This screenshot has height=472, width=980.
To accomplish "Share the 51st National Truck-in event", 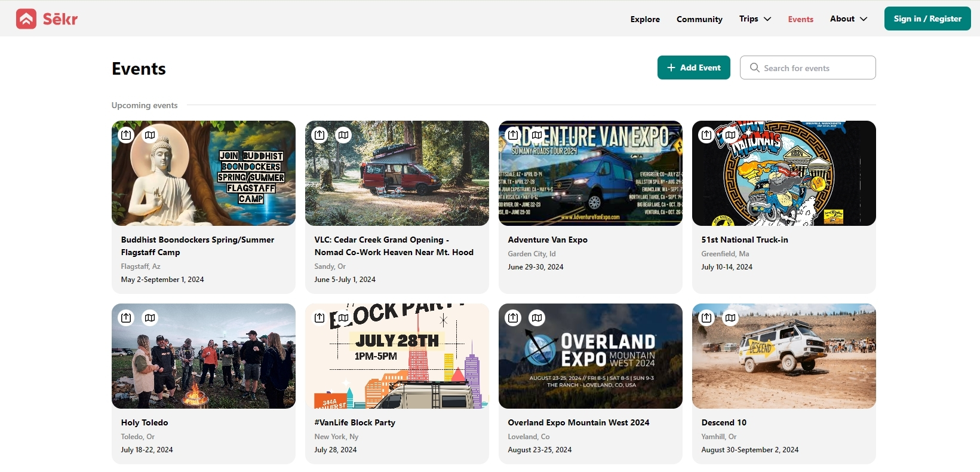I will [706, 135].
